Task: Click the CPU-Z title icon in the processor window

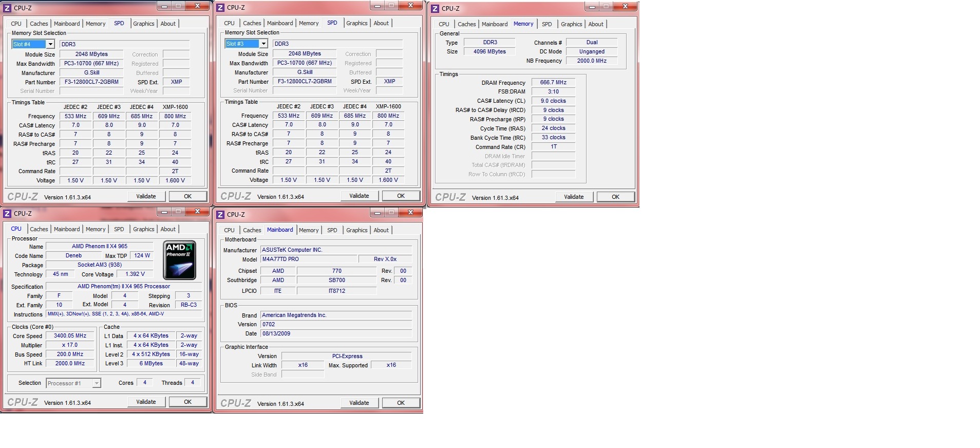Action: pos(7,213)
